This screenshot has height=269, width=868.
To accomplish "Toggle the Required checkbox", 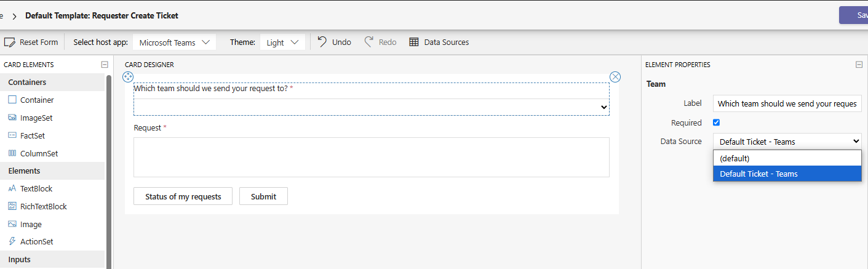I will tap(716, 122).
